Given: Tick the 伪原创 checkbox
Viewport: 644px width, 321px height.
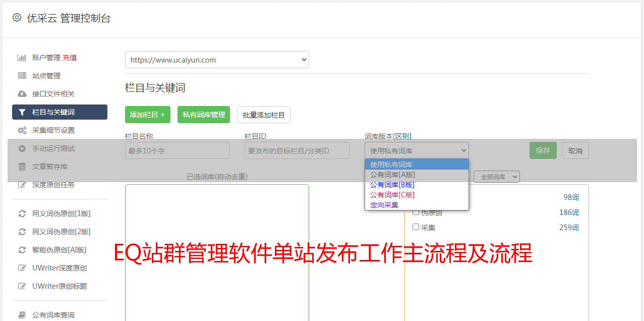Looking at the screenshot, I should tap(416, 212).
